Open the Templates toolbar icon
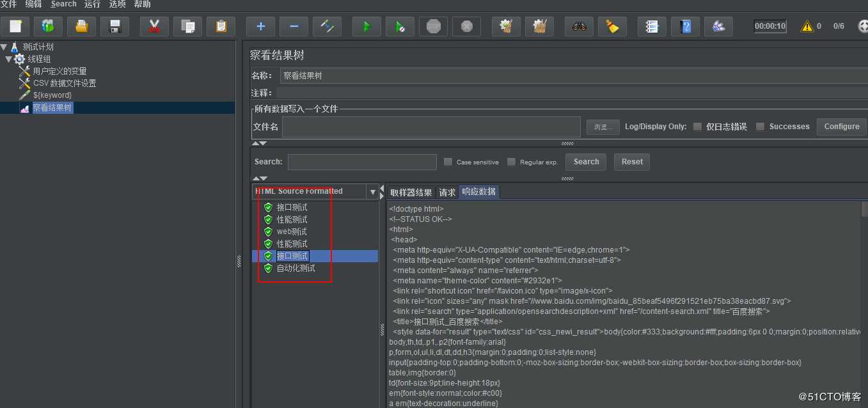This screenshot has width=868, height=408. 49,26
